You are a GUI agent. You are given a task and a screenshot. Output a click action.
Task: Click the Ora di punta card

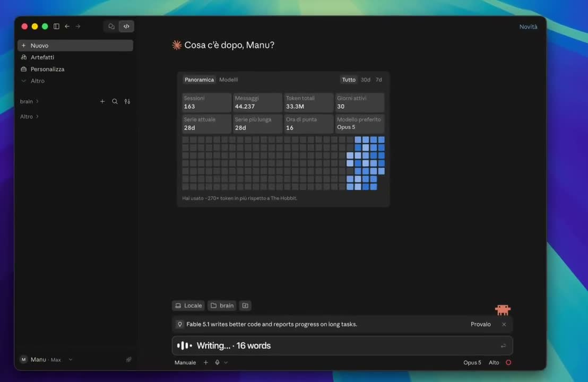tap(309, 123)
